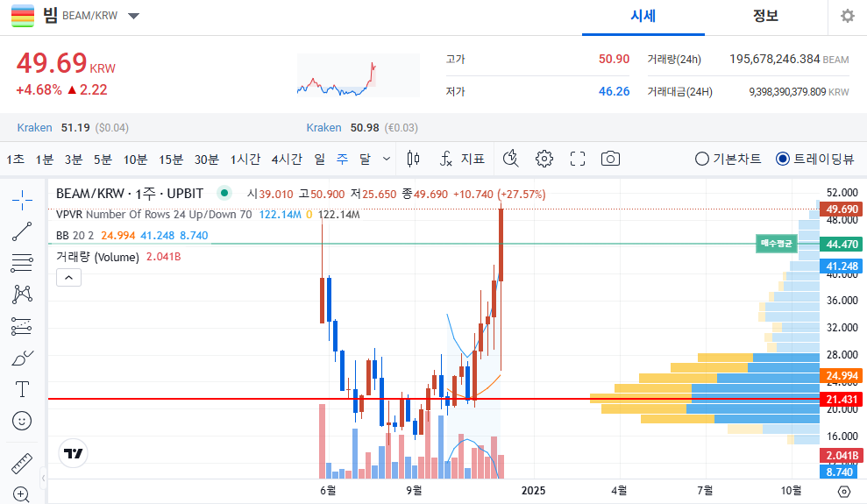Select the 달 monthly interval
The width and height of the screenshot is (867, 504).
365,160
